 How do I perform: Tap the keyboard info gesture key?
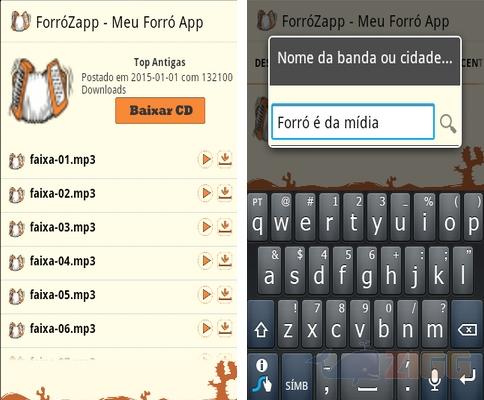tap(263, 377)
